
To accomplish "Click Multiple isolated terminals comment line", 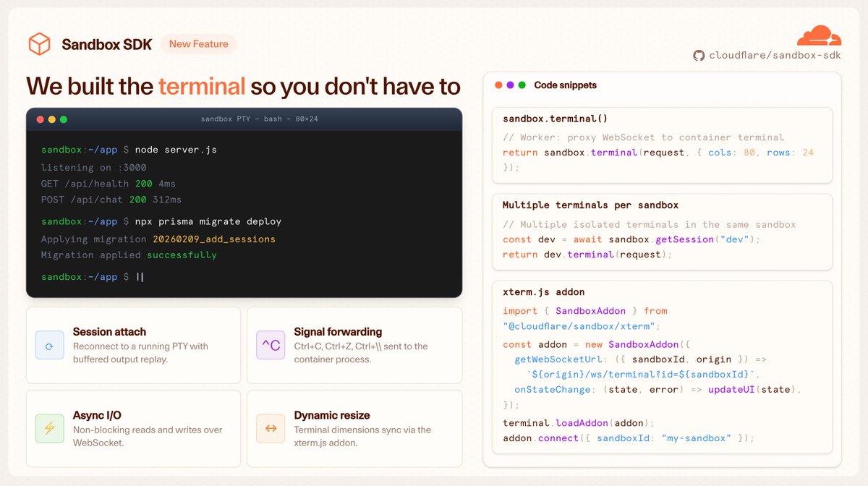I will coord(650,224).
